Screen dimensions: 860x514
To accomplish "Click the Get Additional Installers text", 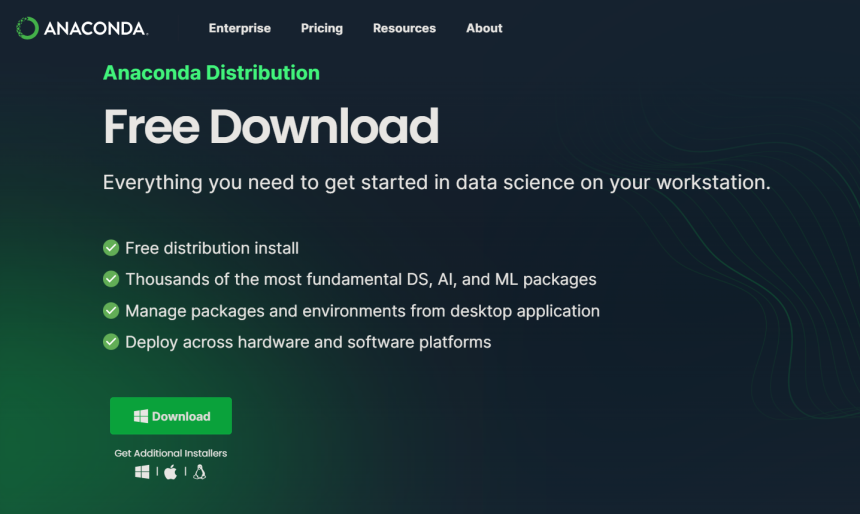I will pos(171,453).
